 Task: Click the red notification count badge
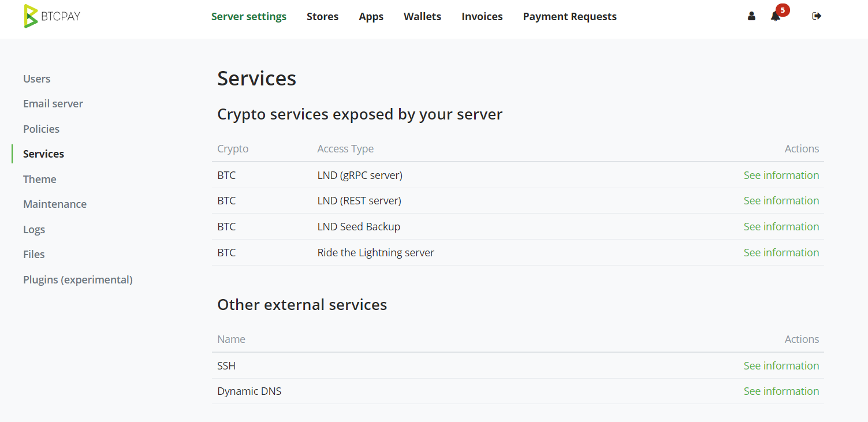(x=783, y=10)
